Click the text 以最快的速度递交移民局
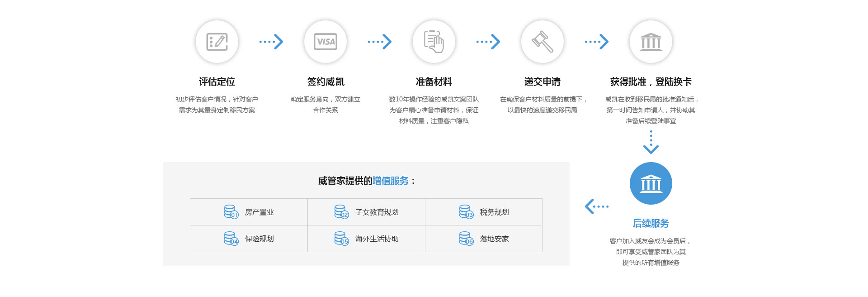The width and height of the screenshot is (868, 297). (542, 110)
